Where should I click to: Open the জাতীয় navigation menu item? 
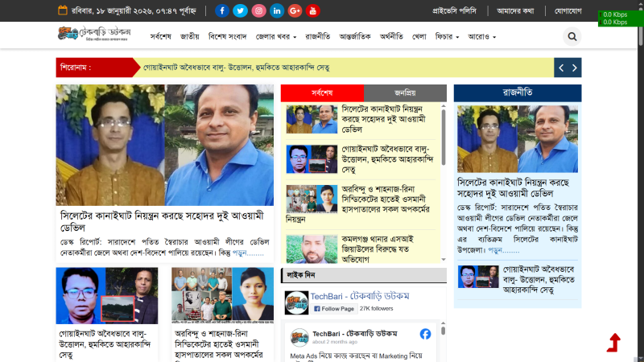click(x=190, y=36)
